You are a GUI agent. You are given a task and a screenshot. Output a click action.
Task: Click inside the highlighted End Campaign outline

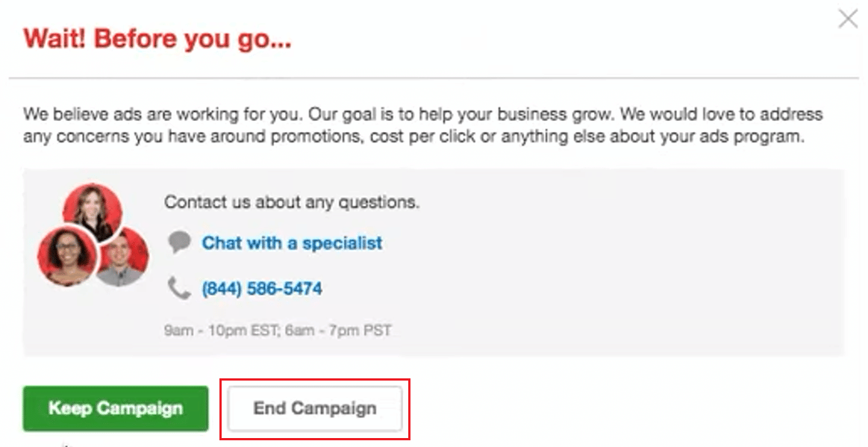coord(314,408)
